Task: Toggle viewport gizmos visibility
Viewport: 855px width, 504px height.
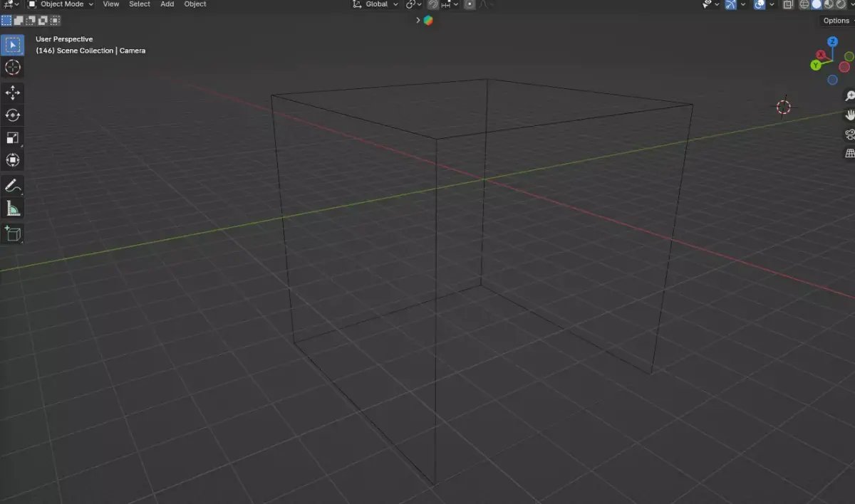Action: click(731, 4)
